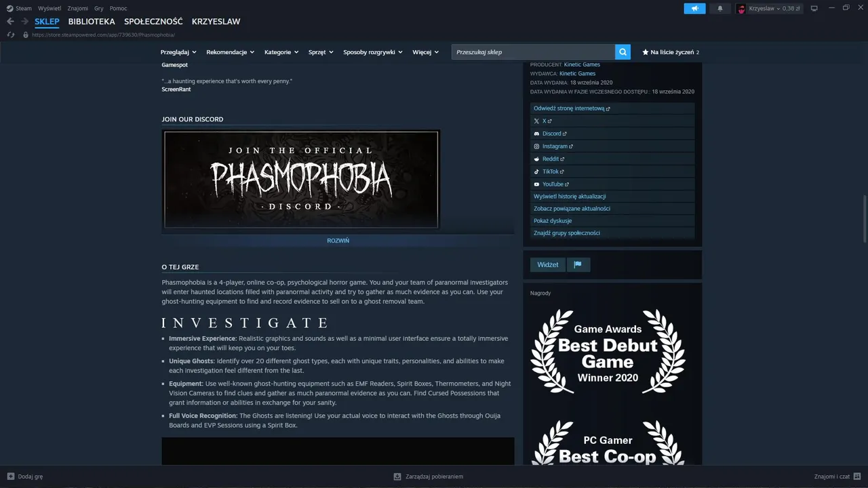This screenshot has width=868, height=488.
Task: Open the Na liście życzeń wishlist
Action: (x=671, y=52)
